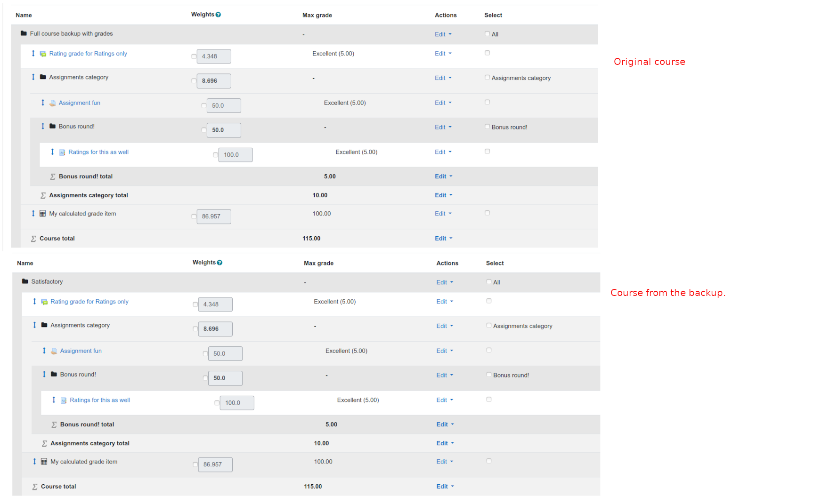Click move arrow for Rating grade in original course
Image resolution: width=821 pixels, height=504 pixels.
coord(33,53)
